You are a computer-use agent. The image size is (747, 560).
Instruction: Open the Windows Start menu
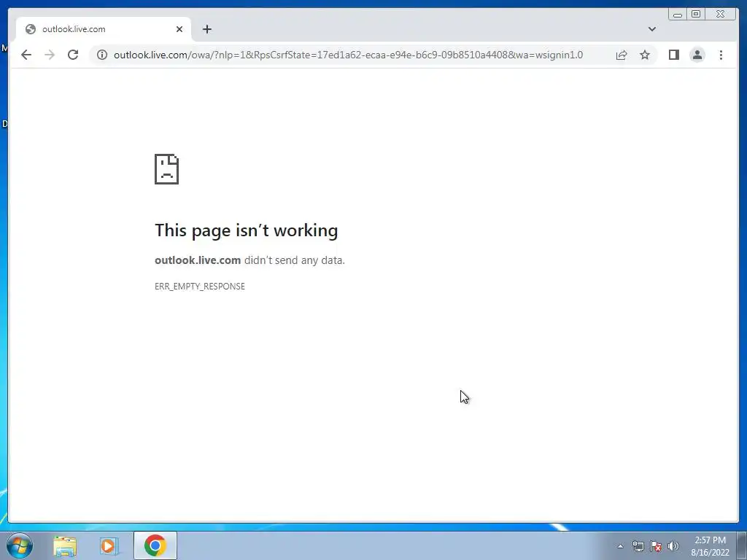point(20,545)
